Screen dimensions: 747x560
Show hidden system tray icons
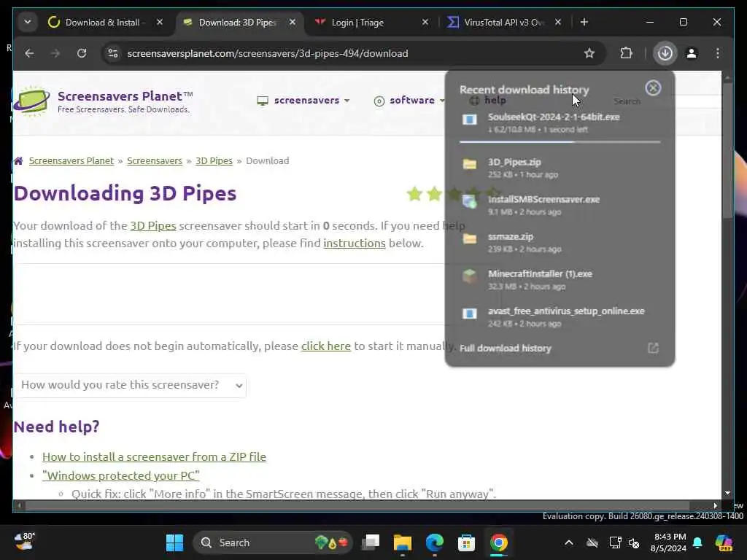[569, 542]
